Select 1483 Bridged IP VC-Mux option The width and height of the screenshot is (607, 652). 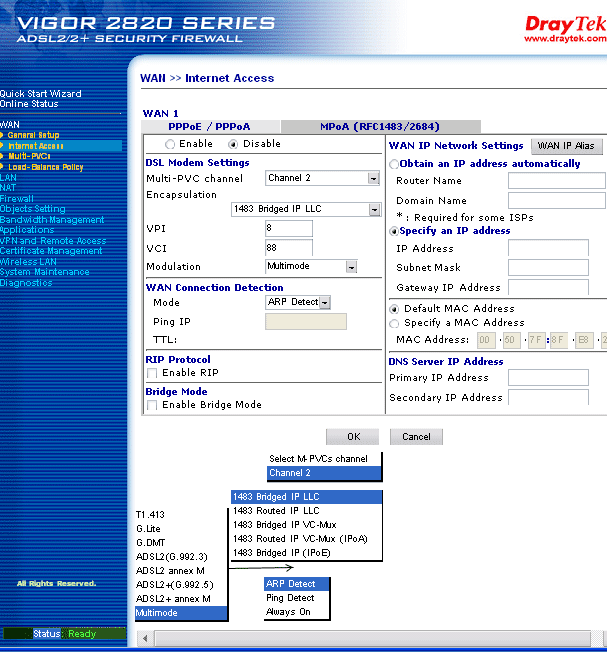pos(306,525)
